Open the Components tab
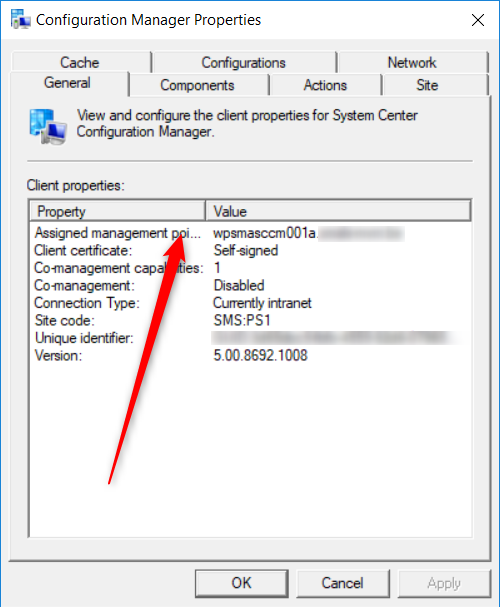The width and height of the screenshot is (500, 607). click(x=198, y=85)
